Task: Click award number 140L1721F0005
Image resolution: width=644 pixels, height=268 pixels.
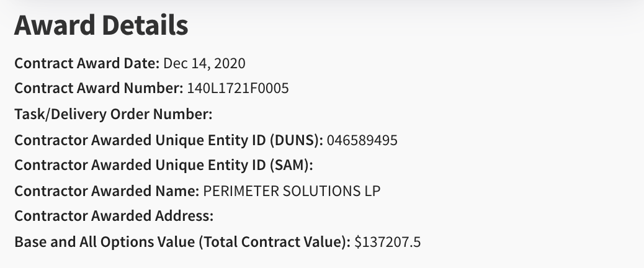Action: click(x=238, y=88)
